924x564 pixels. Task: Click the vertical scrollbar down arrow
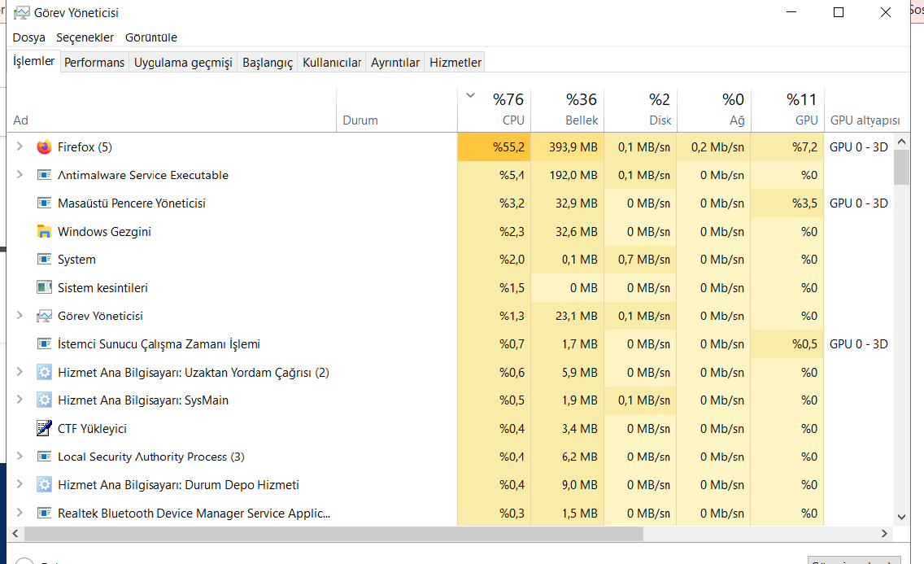(901, 516)
